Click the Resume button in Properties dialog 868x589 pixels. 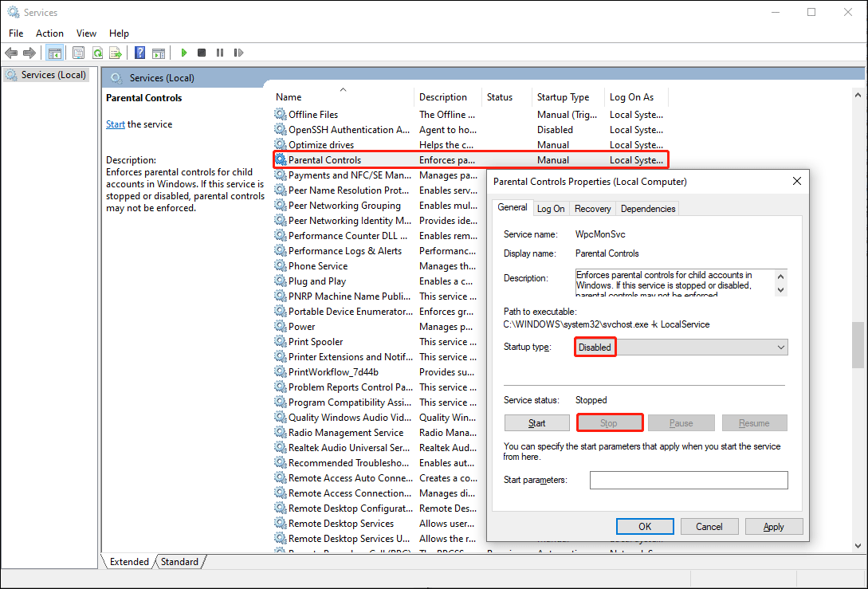coord(755,423)
